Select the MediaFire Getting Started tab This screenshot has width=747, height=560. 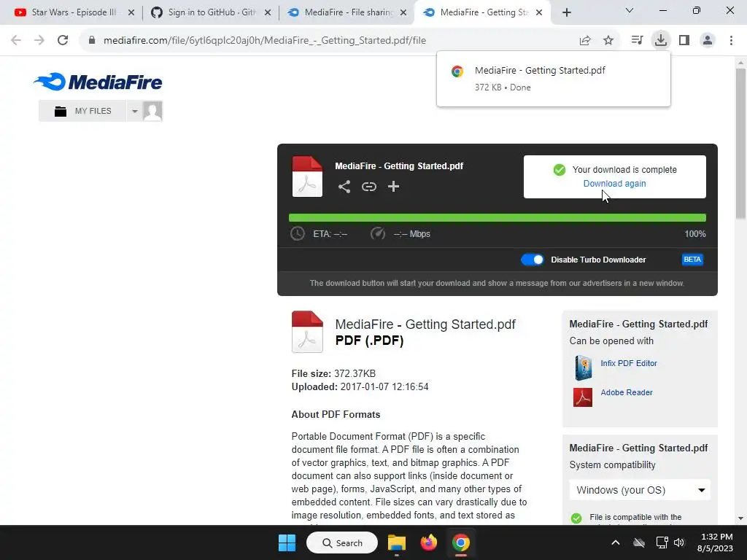point(483,12)
